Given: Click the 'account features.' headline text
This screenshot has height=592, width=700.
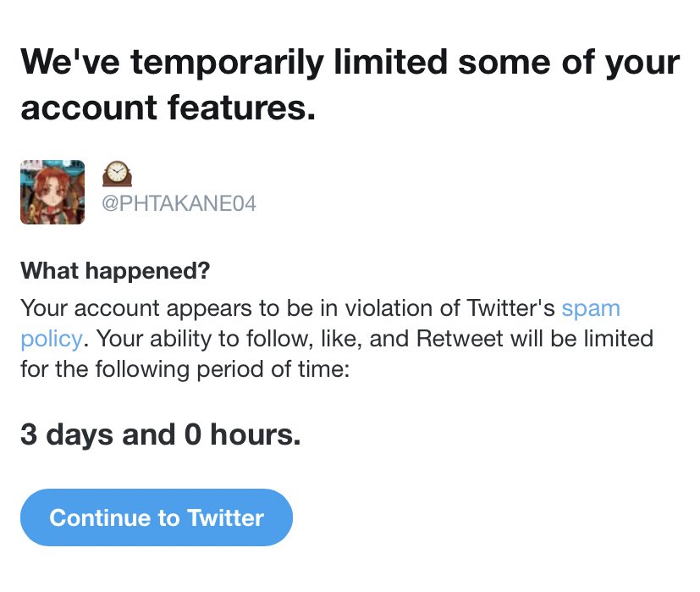Looking at the screenshot, I should tap(168, 108).
